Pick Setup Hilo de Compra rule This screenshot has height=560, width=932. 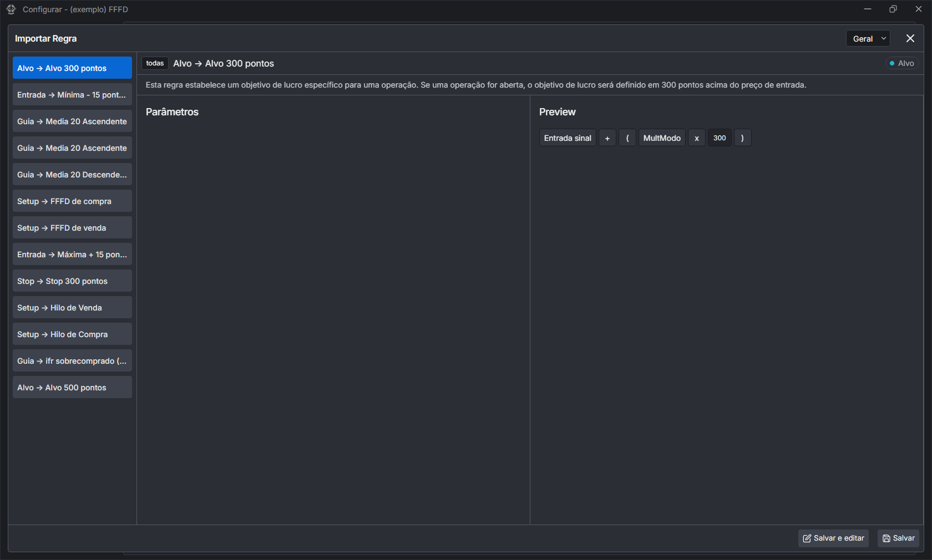click(72, 334)
